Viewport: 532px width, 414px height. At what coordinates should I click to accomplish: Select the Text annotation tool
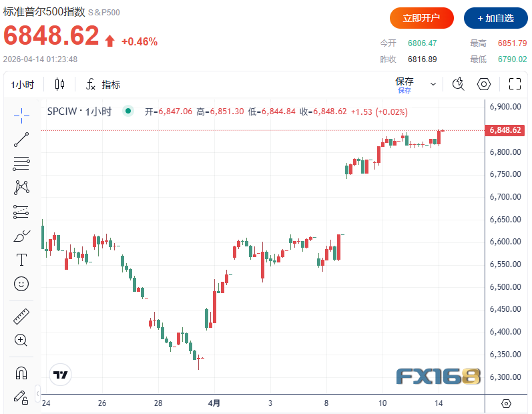(21, 260)
